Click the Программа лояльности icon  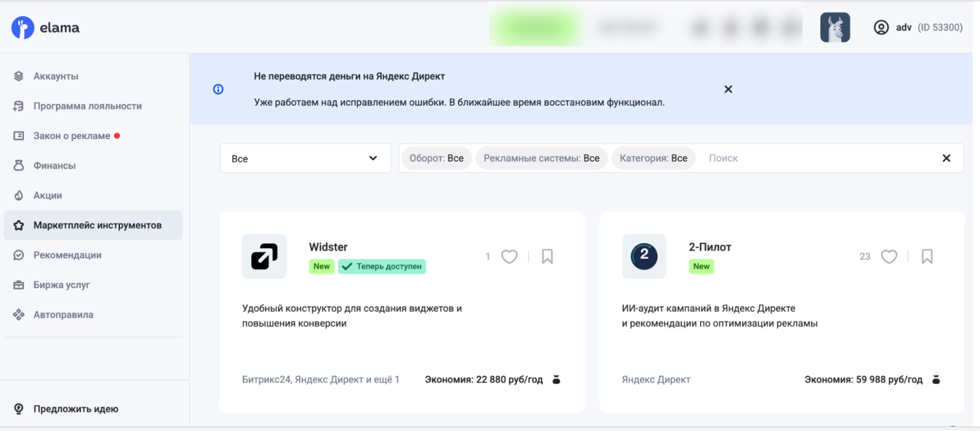19,106
